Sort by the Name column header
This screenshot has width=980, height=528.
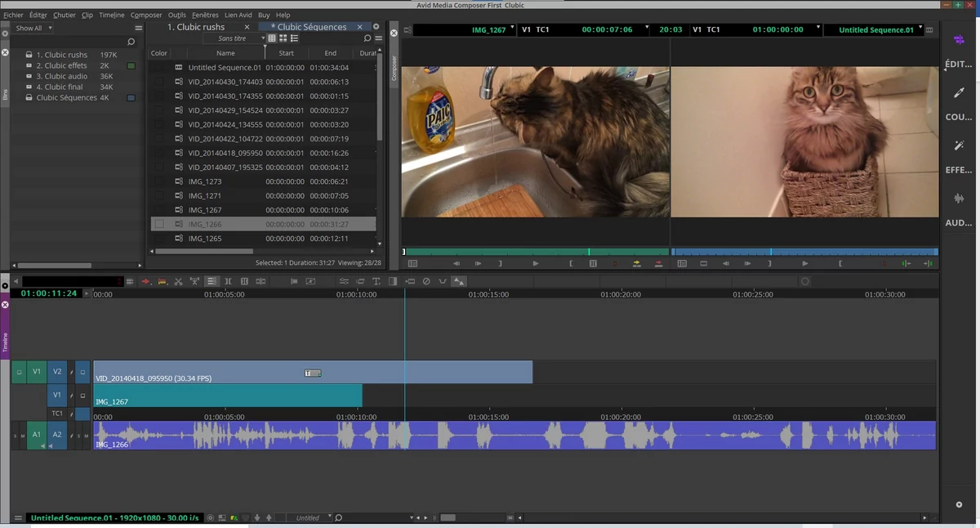[225, 53]
